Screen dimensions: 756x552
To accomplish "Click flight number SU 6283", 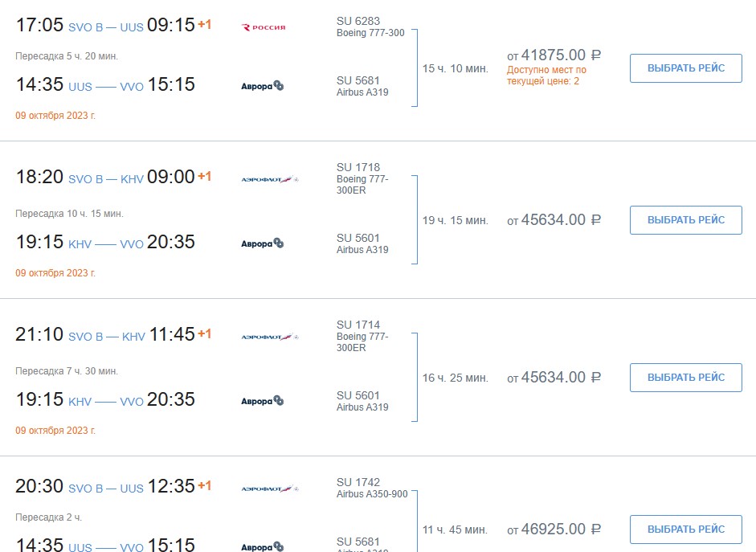I will (358, 21).
